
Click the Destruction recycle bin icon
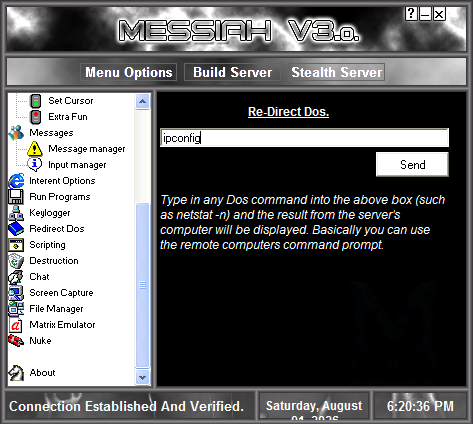(16, 261)
